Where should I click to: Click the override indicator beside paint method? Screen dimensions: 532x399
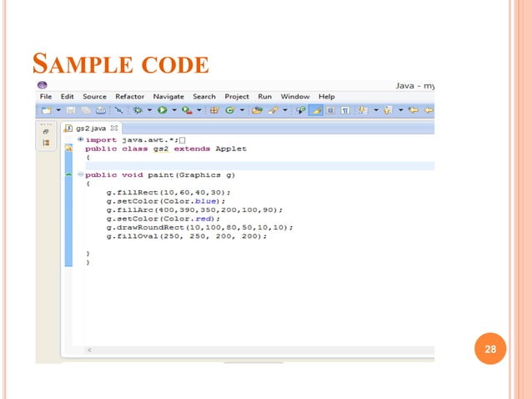(68, 174)
